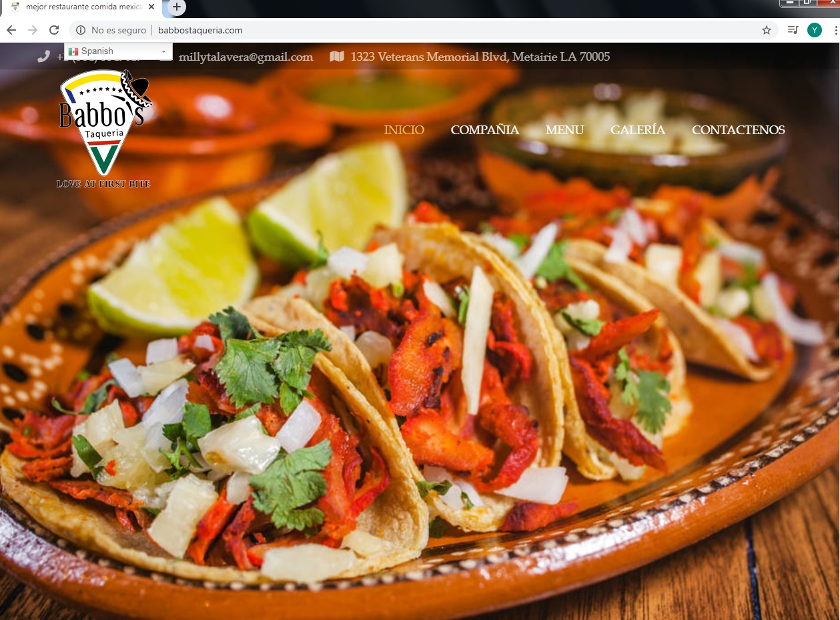Reload the page with the refresh icon
Viewport: 840px width, 620px height.
55,30
